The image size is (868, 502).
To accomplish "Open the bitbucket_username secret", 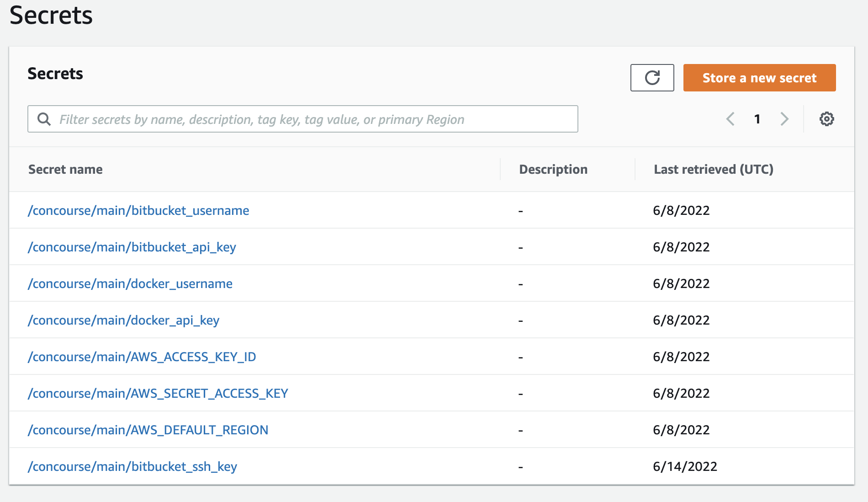I will pos(139,210).
